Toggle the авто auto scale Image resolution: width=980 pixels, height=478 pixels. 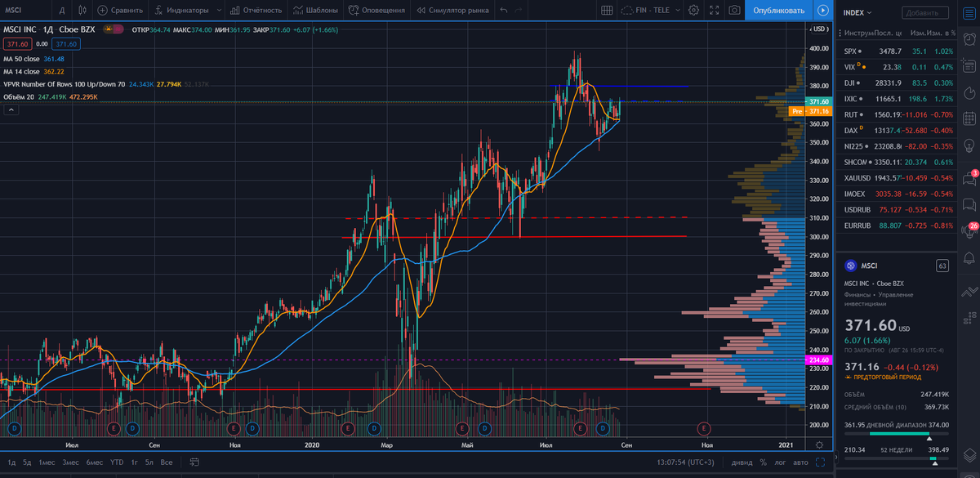click(799, 462)
